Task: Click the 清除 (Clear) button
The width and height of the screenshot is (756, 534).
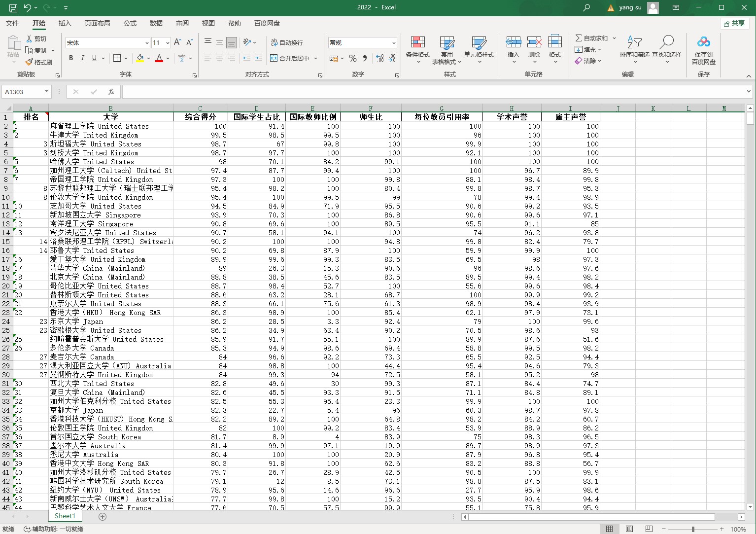Action: [587, 61]
